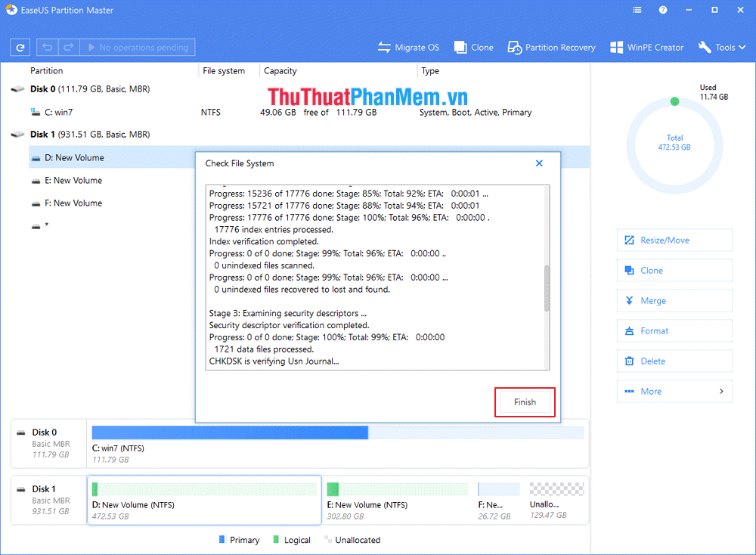The width and height of the screenshot is (756, 555).
Task: Launch Clone from the top toolbar
Action: [x=473, y=47]
